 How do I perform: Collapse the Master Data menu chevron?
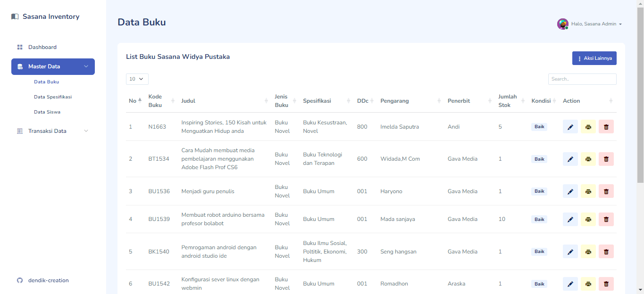pyautogui.click(x=86, y=66)
